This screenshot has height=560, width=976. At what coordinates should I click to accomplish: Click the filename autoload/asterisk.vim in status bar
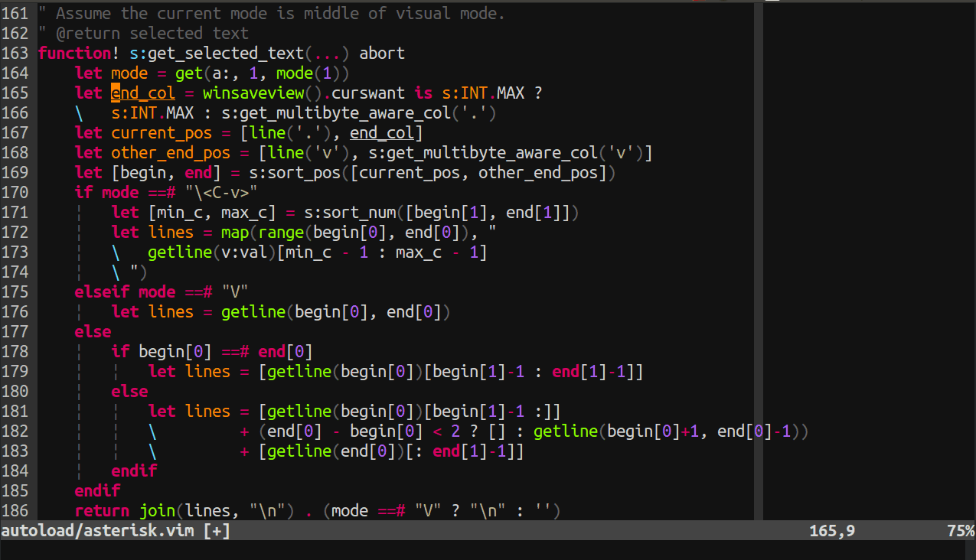[x=96, y=530]
